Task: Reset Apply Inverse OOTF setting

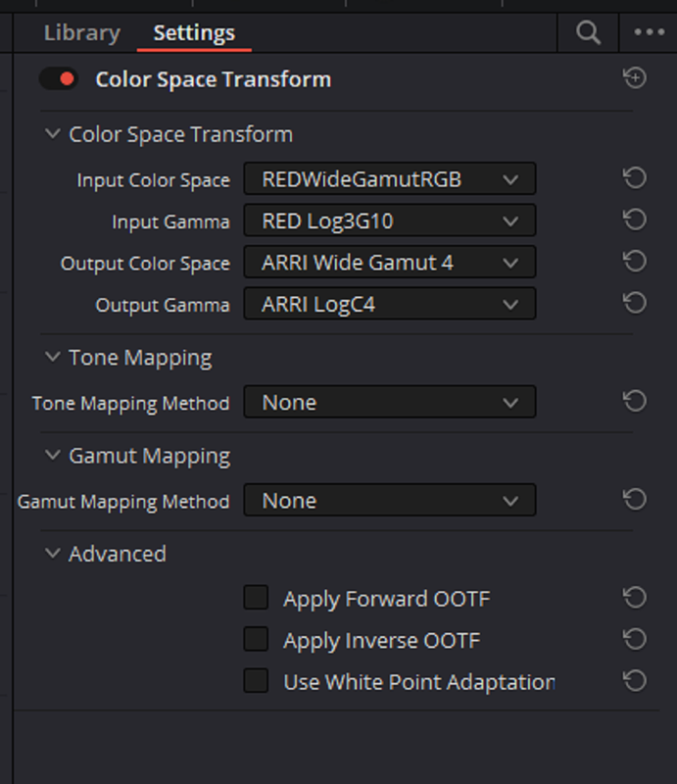Action: [x=635, y=639]
